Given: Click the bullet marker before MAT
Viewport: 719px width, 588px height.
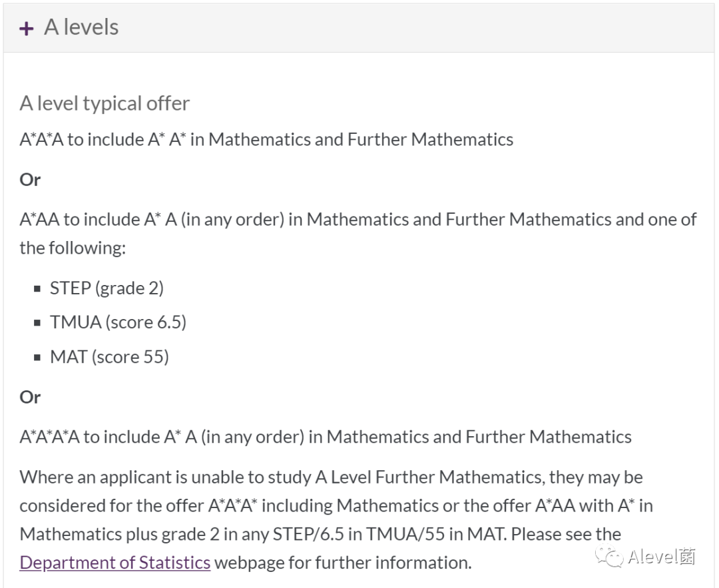Looking at the screenshot, I should (37, 358).
